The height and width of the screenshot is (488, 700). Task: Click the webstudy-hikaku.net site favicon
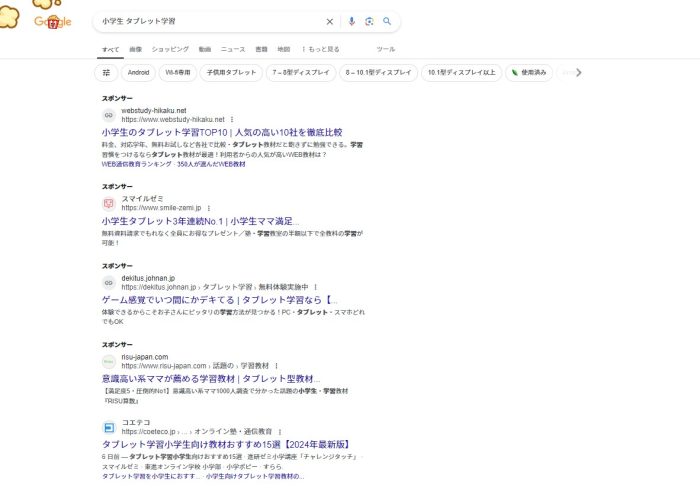tap(108, 115)
